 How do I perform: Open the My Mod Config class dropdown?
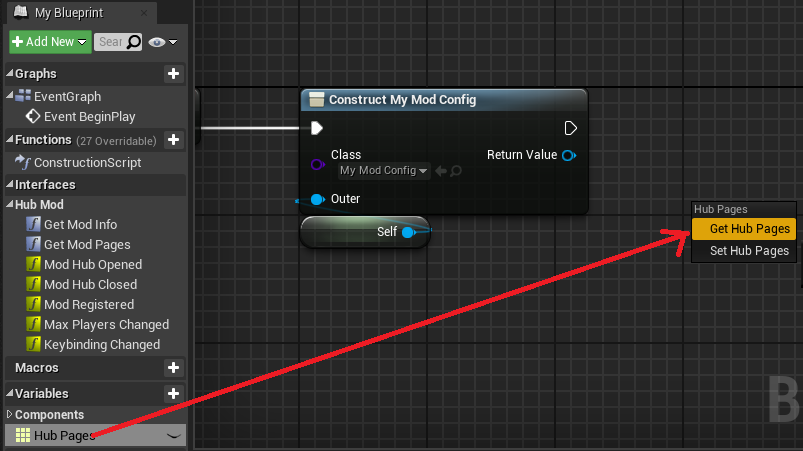[383, 170]
